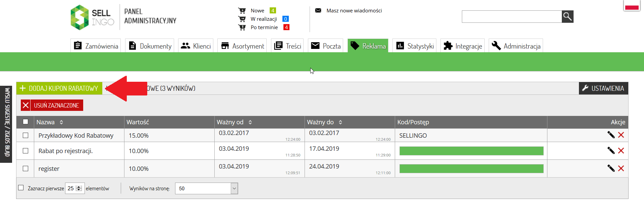644x202 pixels.
Task: Delete the Rabat po rejestracji coupon
Action: point(621,150)
